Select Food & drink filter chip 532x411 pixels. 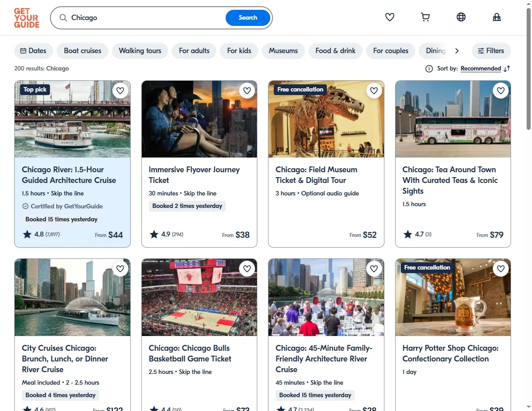335,50
